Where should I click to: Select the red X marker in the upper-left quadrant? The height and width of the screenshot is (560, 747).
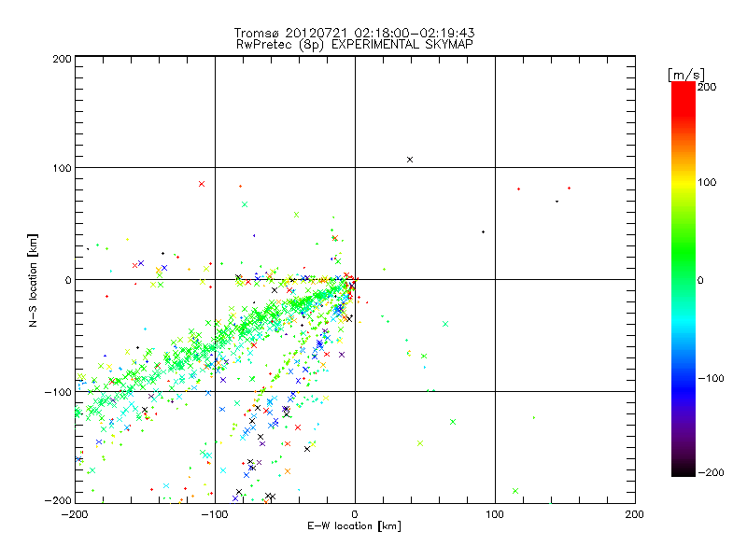(x=202, y=184)
